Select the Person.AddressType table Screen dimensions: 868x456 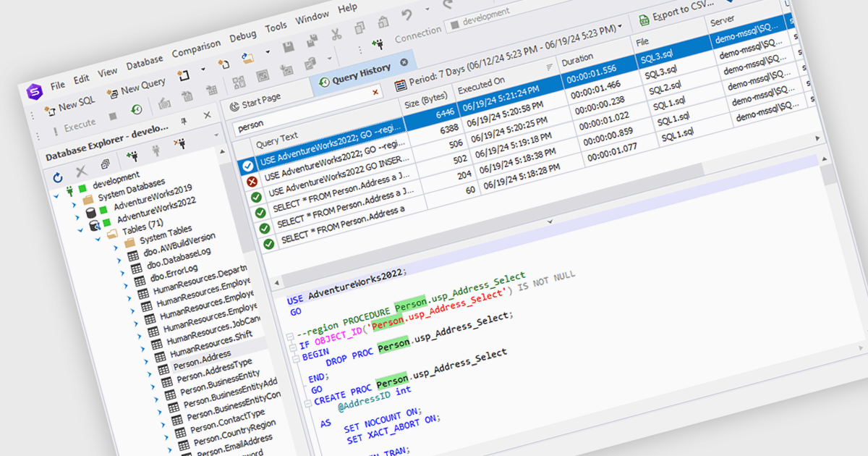(x=214, y=371)
